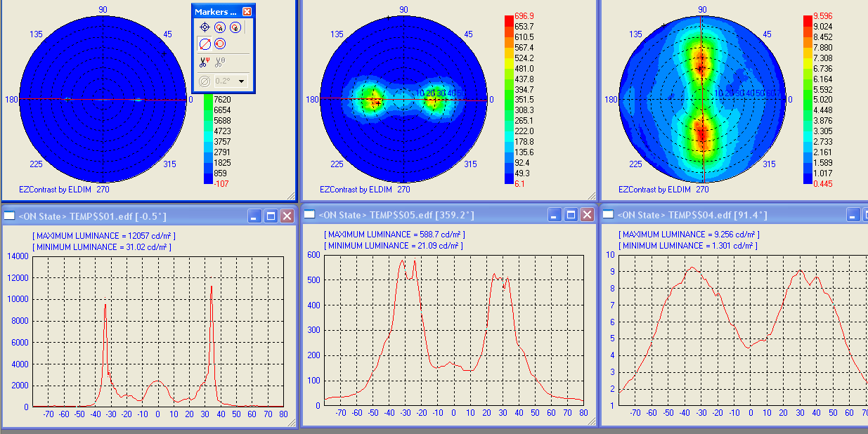Click the 9.596 color scale legend
Screen dimensions: 868x434
coord(808,100)
